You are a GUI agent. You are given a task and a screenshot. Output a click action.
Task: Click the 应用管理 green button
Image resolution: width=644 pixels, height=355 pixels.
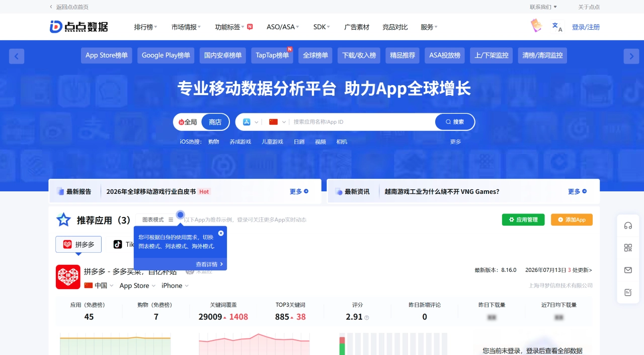tap(523, 220)
